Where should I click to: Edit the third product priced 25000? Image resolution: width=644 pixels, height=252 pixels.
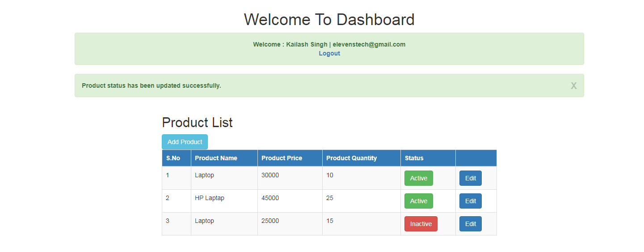click(470, 224)
